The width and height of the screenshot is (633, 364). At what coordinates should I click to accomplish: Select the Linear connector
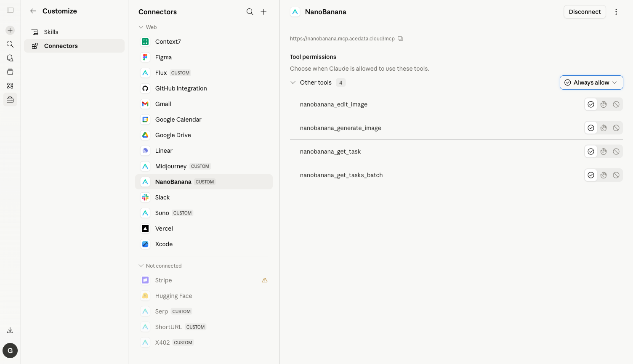[x=204, y=151]
